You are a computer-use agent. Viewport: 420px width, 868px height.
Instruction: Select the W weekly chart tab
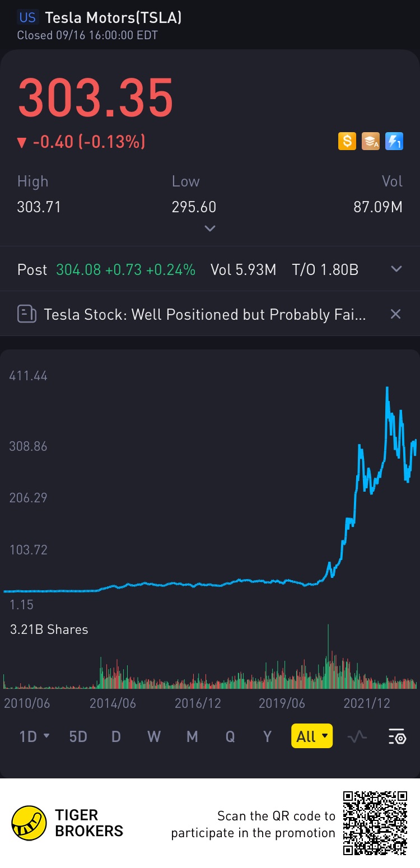click(153, 736)
